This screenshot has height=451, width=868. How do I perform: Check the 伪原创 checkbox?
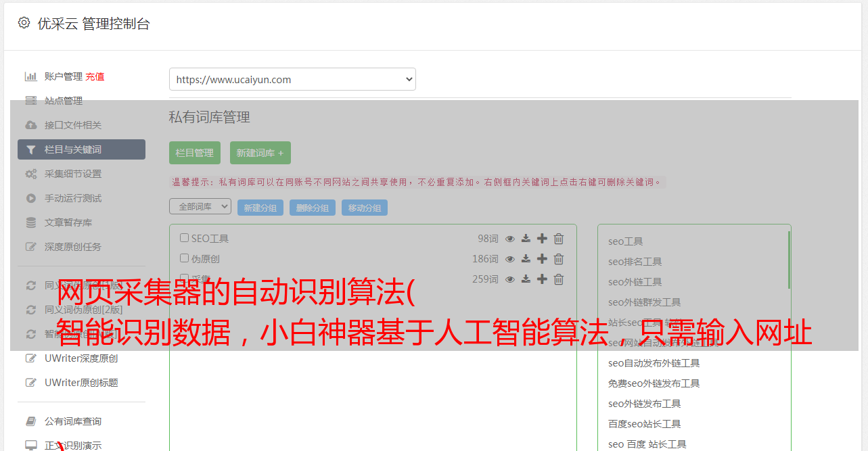pyautogui.click(x=184, y=258)
